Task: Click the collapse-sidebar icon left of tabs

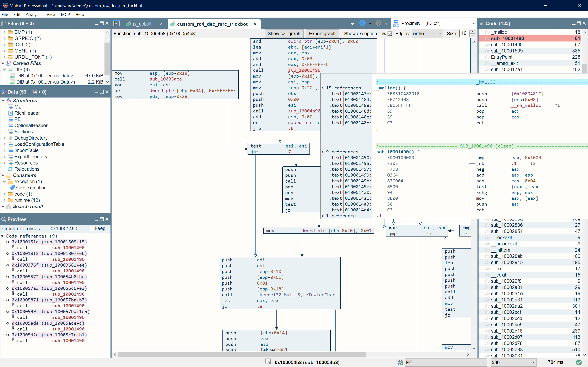Action: 117,23
